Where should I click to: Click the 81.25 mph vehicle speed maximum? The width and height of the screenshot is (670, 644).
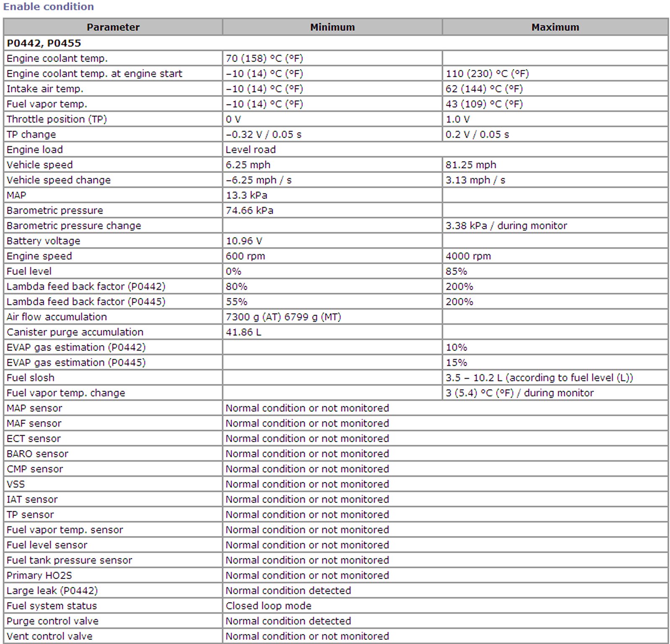471,165
